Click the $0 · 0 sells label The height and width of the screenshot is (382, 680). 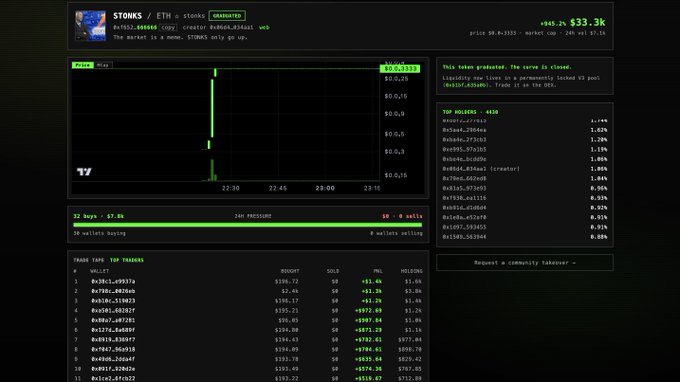click(x=402, y=216)
